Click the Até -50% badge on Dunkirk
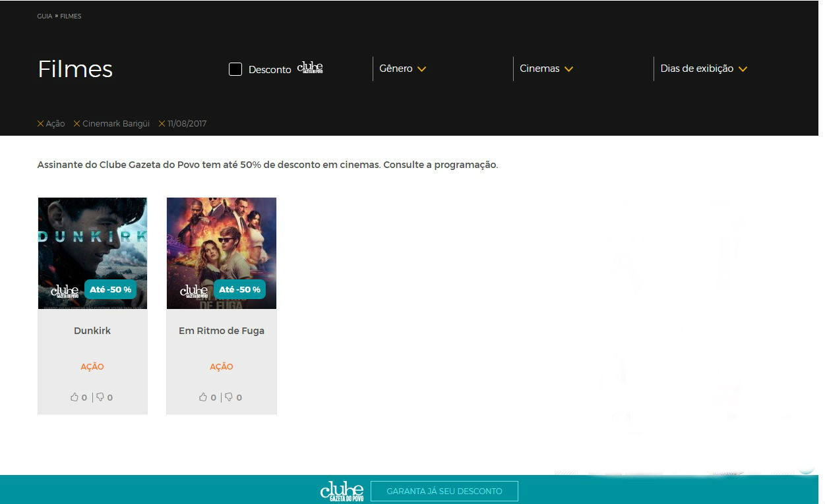This screenshot has width=825, height=504. [x=110, y=289]
